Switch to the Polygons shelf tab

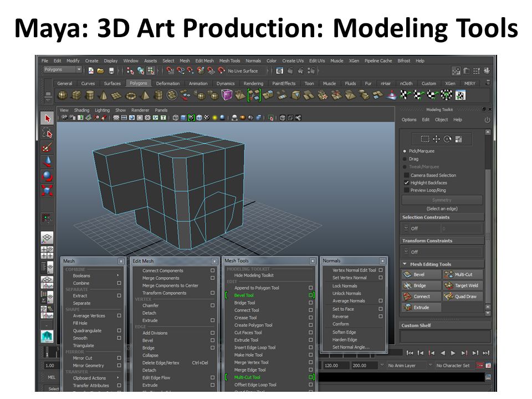139,83
